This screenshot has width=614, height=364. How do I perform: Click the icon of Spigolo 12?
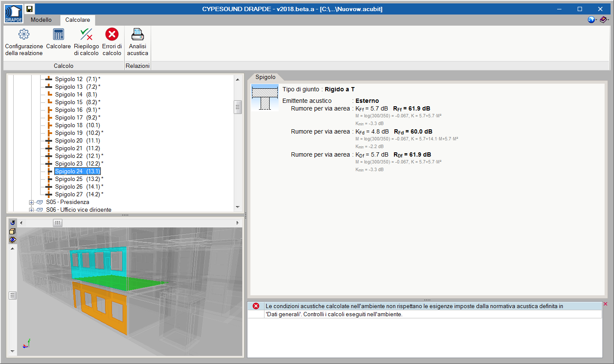click(49, 79)
